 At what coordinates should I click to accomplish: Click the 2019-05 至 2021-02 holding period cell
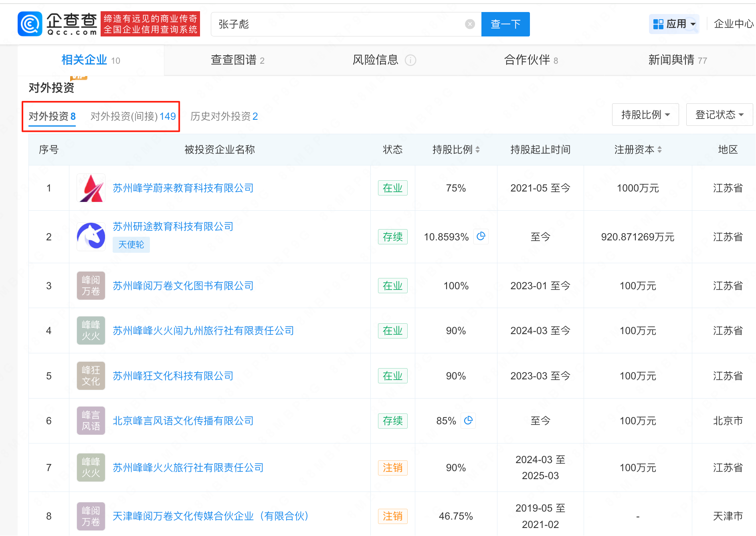[x=540, y=516]
